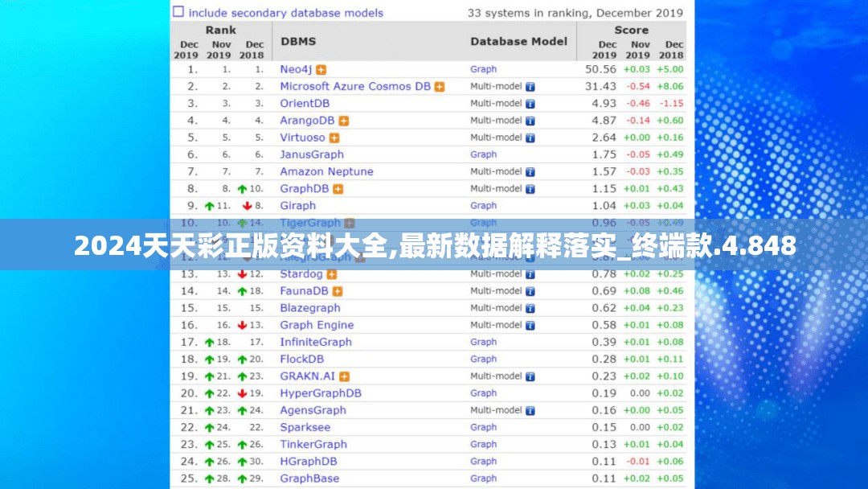The image size is (868, 489).
Task: Click the info icon in GRAKN.AI row
Action: [530, 376]
